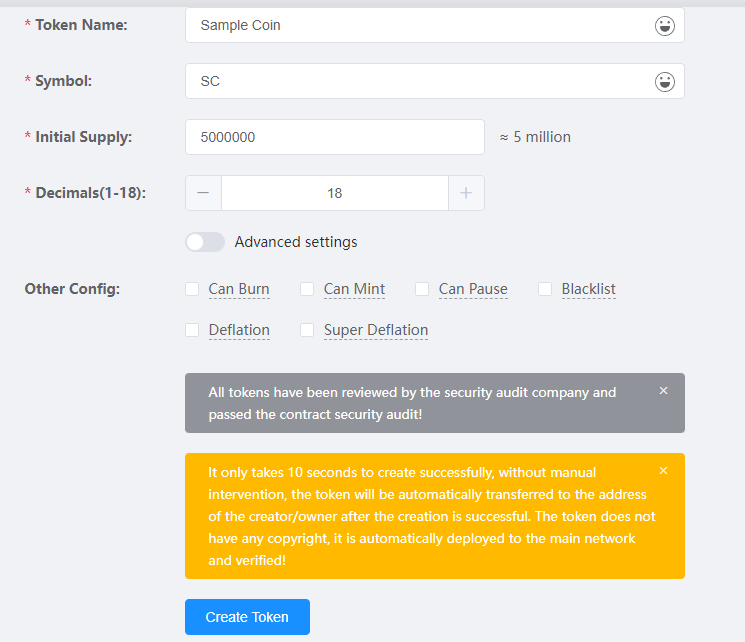Click the Super Deflation underlined label
The image size is (745, 642).
coord(376,330)
